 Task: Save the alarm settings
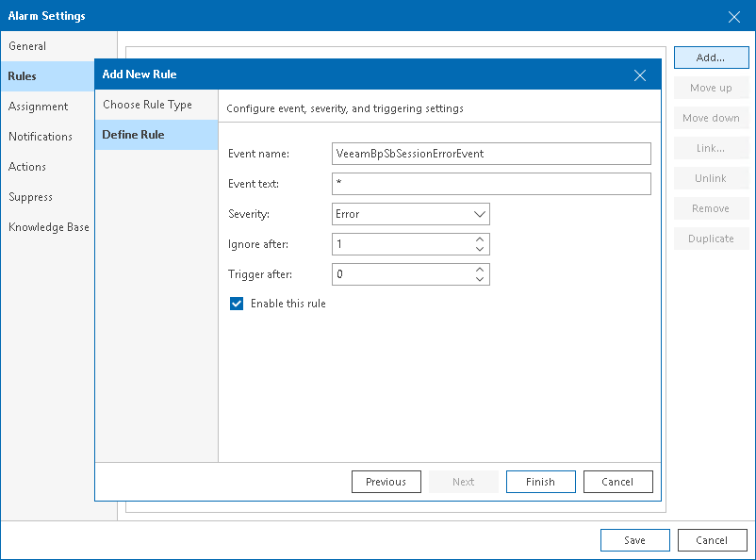(634, 540)
